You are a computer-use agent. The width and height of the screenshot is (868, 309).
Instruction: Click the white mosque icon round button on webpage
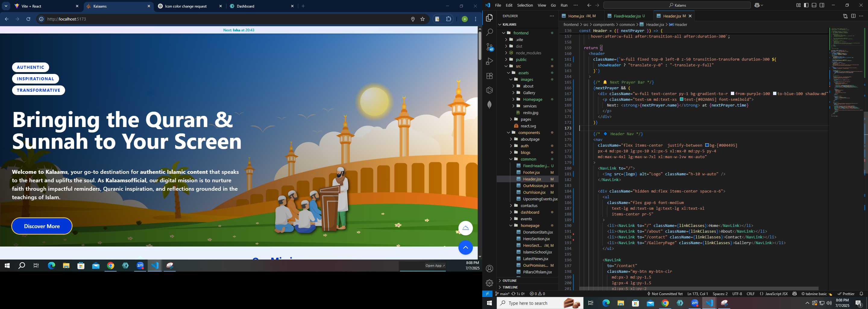coord(465,228)
